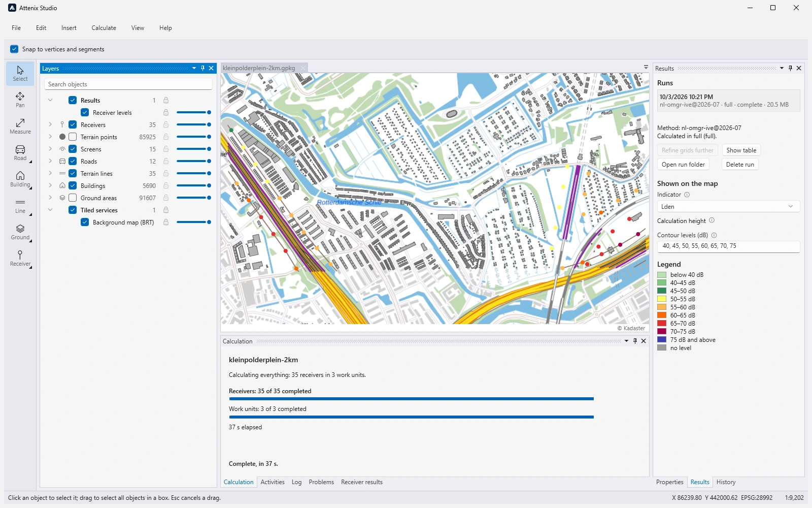Select the Pan tool
The height and width of the screenshot is (508, 812).
[x=20, y=100]
